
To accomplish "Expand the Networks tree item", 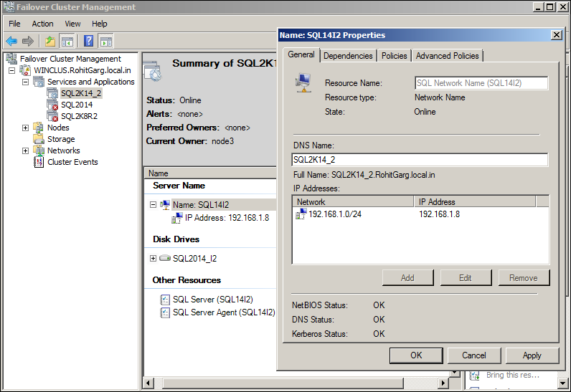I will [x=26, y=150].
